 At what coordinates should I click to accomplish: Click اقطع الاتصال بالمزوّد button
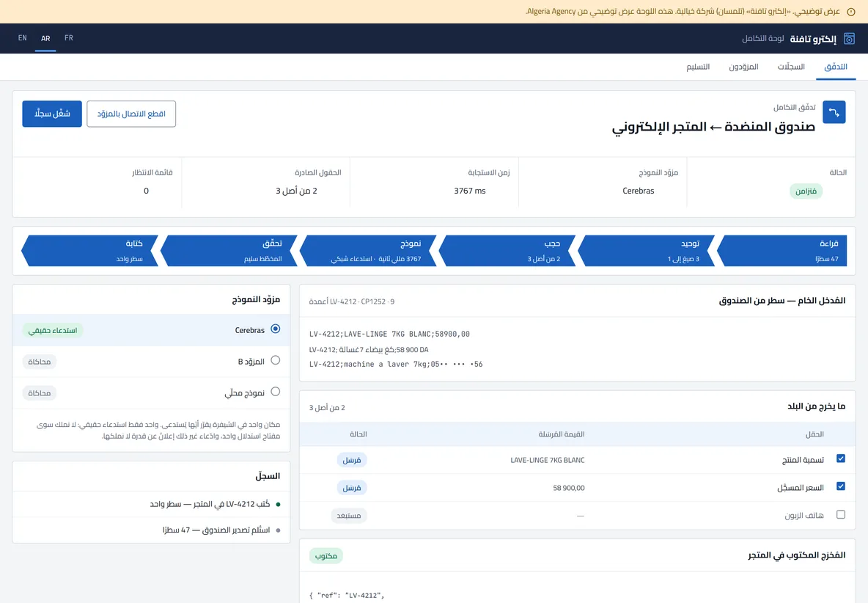131,114
